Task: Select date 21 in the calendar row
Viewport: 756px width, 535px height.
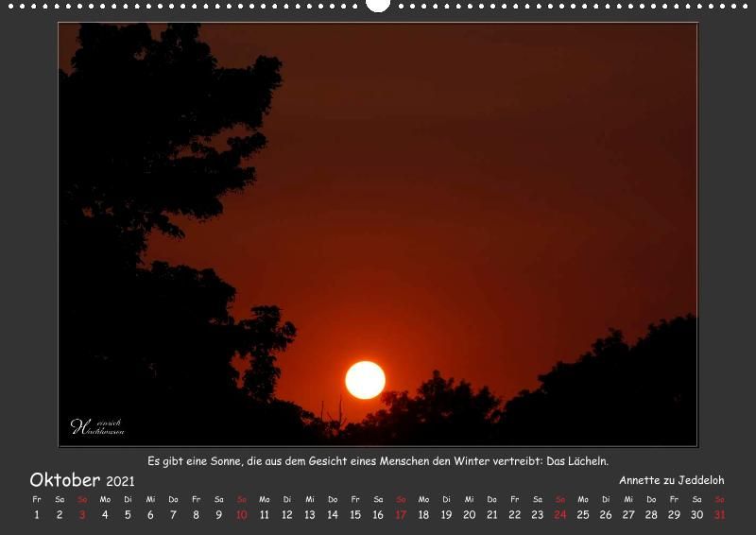Action: tap(491, 515)
